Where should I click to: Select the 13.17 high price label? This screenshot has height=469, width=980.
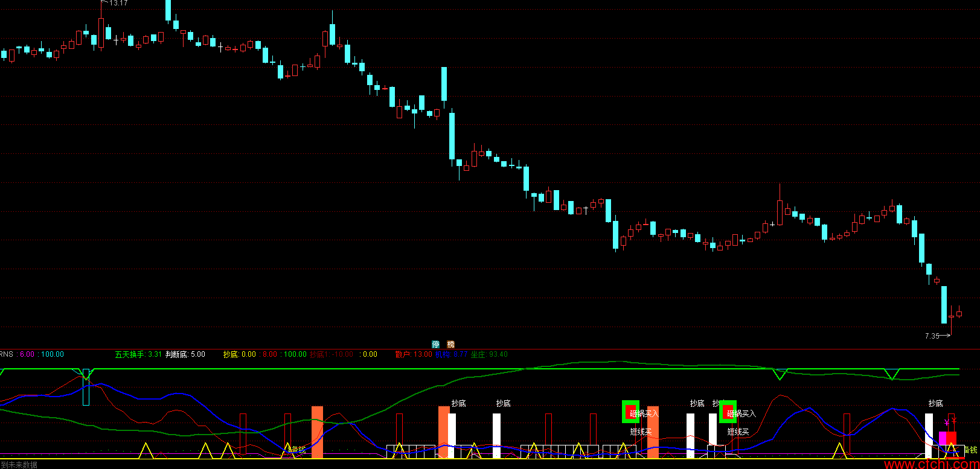point(118,3)
